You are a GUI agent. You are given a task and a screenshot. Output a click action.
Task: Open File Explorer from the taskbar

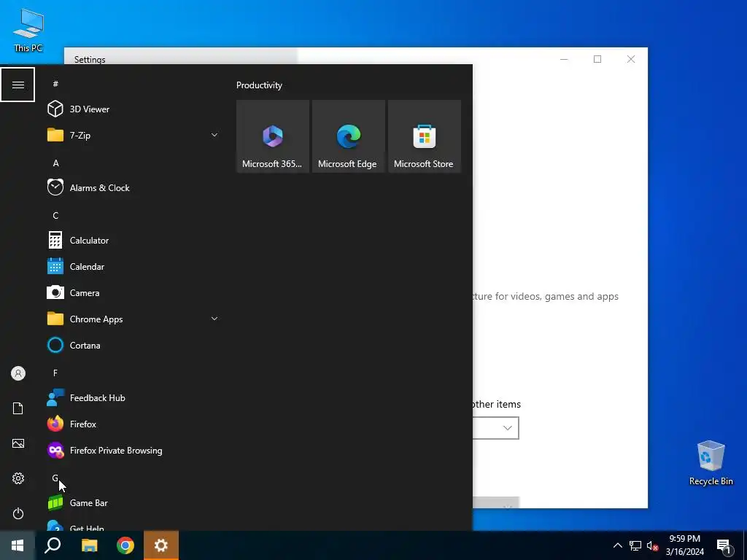90,545
